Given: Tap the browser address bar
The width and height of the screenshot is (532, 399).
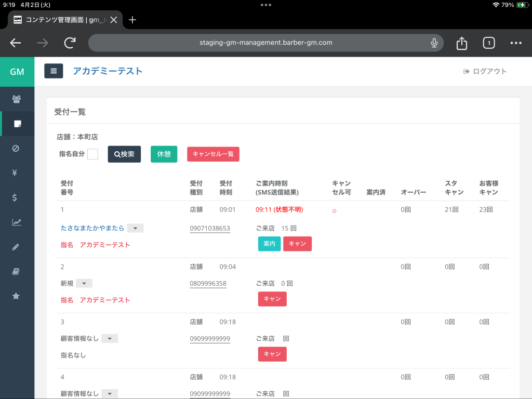Looking at the screenshot, I should pyautogui.click(x=265, y=43).
